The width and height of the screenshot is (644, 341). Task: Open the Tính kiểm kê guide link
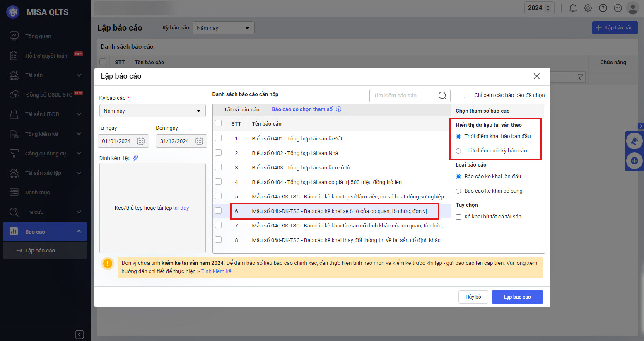click(216, 271)
